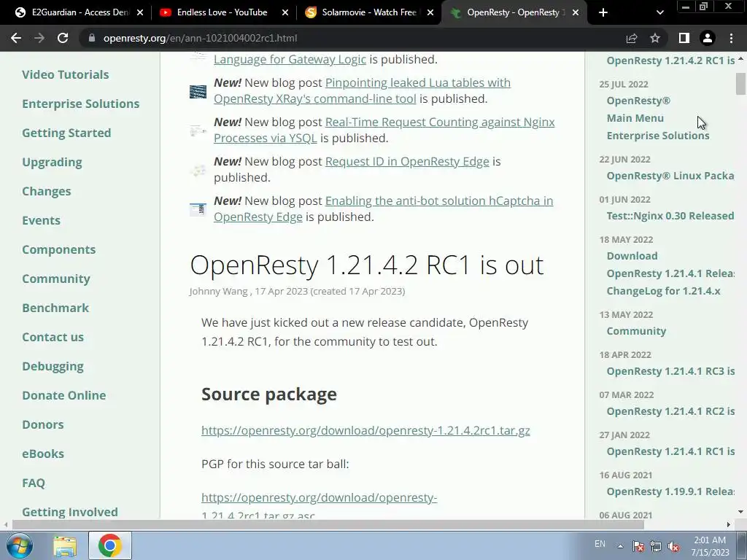Screen dimensions: 747x560
Task: Close the Endless Love YouTube tab
Action: pyautogui.click(x=285, y=12)
